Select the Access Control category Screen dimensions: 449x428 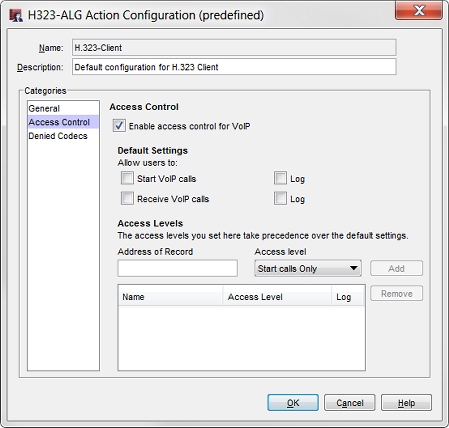[63, 122]
